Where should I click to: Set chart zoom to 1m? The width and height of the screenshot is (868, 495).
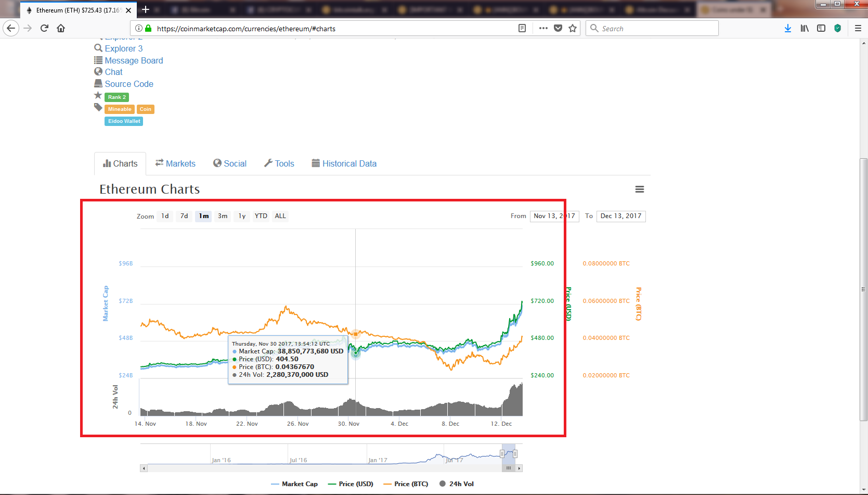pyautogui.click(x=203, y=216)
